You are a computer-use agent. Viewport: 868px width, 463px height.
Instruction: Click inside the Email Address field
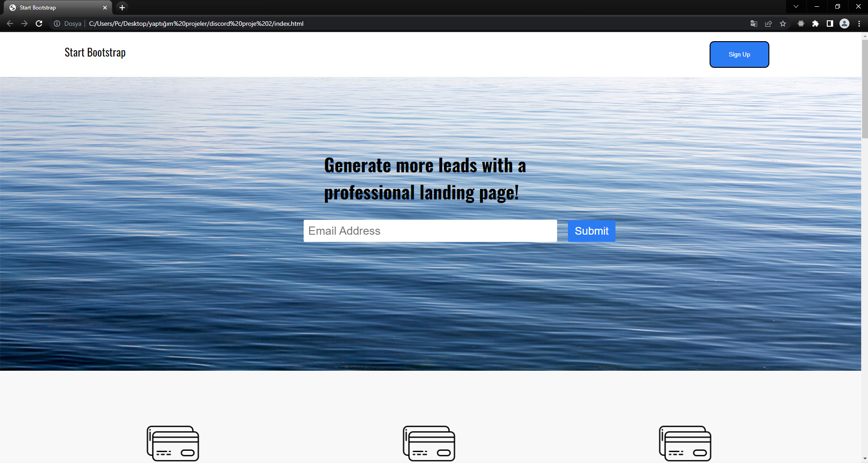[x=430, y=231]
